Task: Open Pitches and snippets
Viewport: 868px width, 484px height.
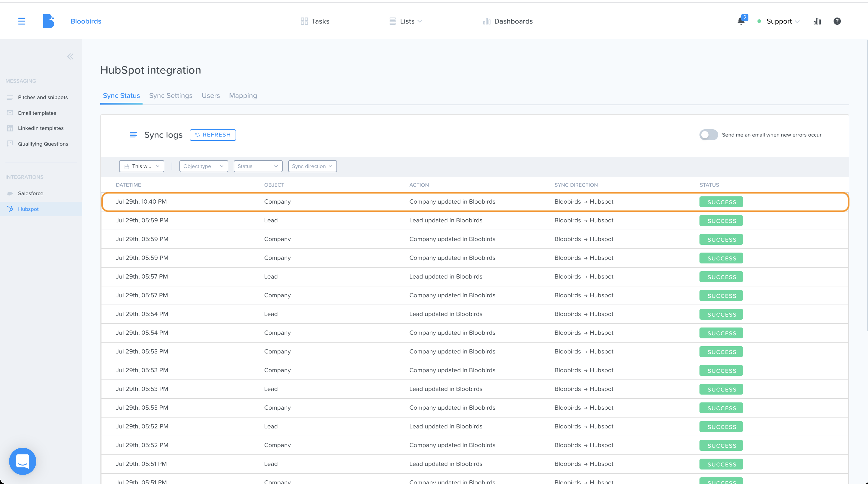Action: [43, 97]
